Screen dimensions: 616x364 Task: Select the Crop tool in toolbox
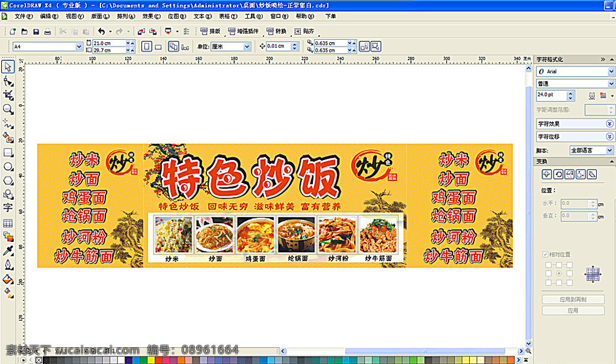click(8, 95)
